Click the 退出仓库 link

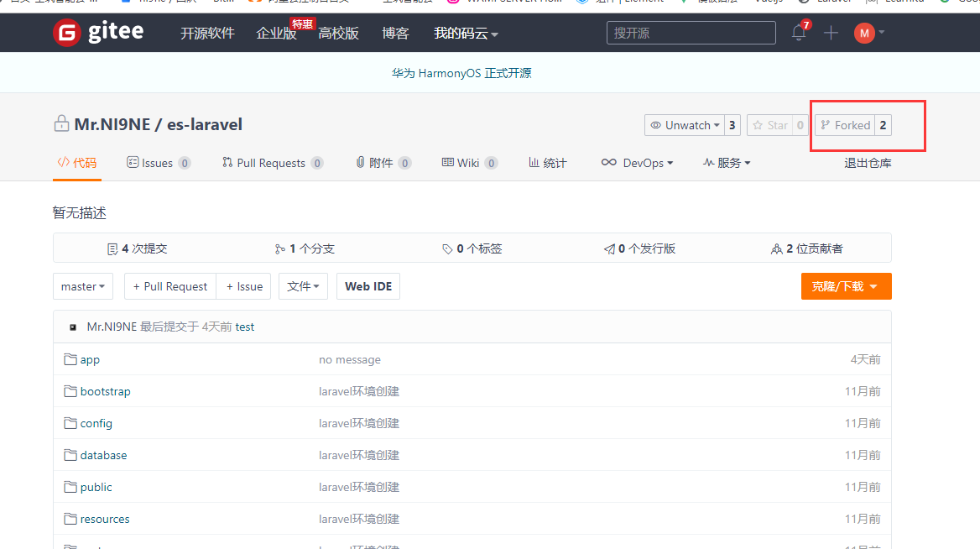pyautogui.click(x=868, y=163)
